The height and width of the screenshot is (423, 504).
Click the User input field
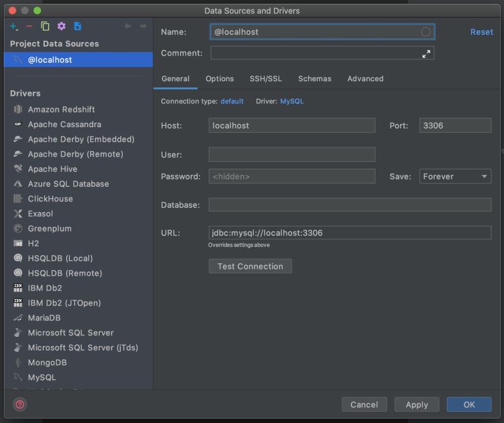coord(292,154)
